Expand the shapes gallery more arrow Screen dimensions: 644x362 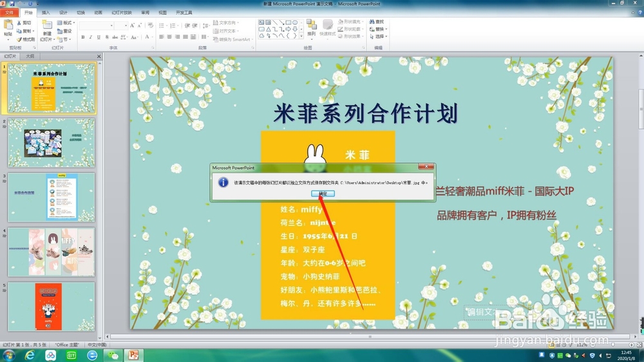point(301,35)
